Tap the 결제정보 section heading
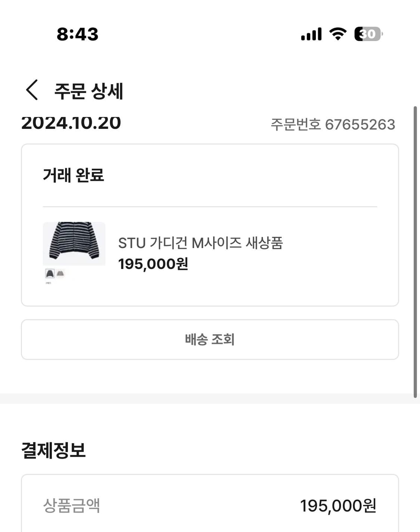 (x=53, y=450)
